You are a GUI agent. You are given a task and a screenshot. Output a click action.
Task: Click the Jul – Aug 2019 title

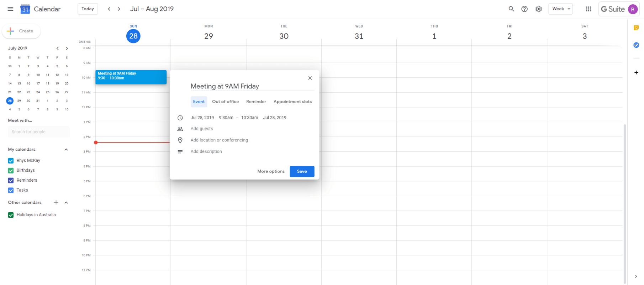click(152, 9)
